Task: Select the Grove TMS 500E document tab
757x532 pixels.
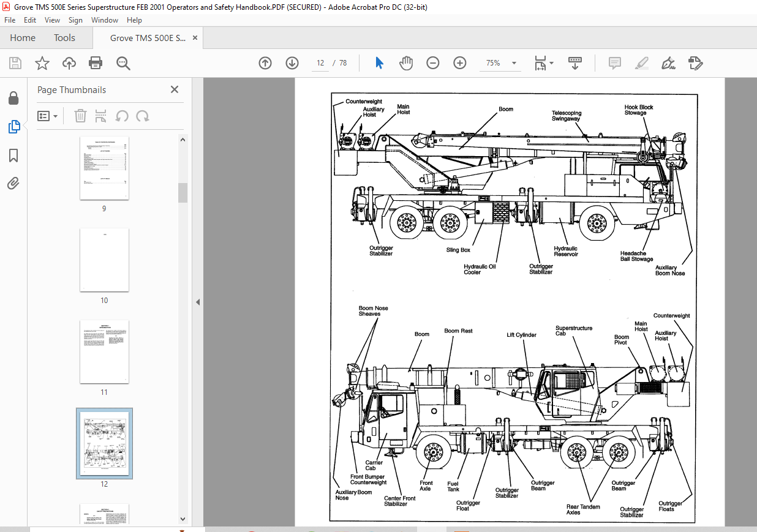Action: click(148, 38)
